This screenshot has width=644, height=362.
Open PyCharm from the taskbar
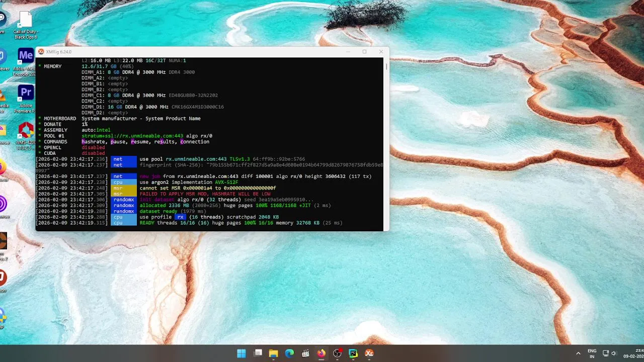[353, 353]
